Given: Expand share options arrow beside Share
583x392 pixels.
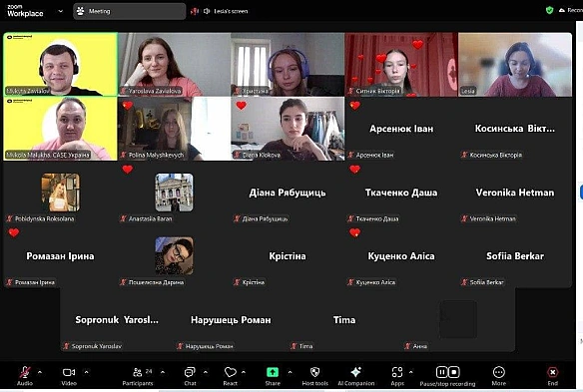Looking at the screenshot, I should (x=290, y=372).
